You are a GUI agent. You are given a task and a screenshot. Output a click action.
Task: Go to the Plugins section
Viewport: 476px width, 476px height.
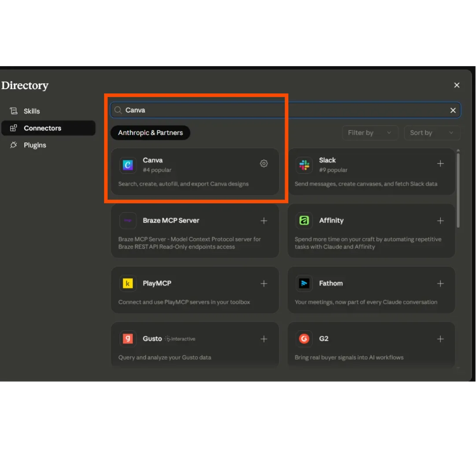[48, 145]
